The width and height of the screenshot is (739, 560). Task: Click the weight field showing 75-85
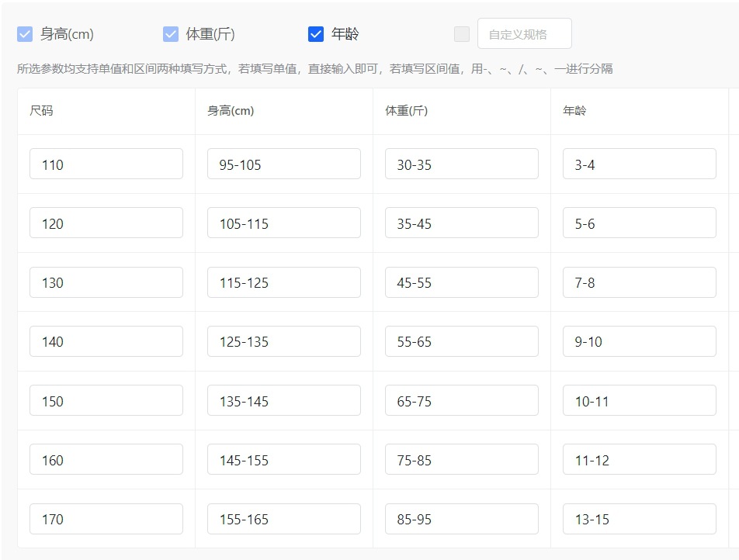click(x=462, y=460)
